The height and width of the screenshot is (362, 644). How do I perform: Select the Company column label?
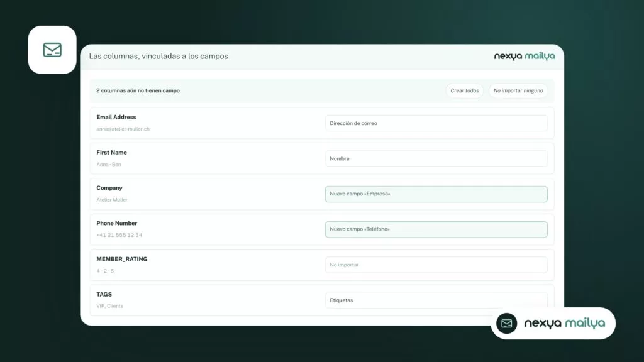coord(109,188)
